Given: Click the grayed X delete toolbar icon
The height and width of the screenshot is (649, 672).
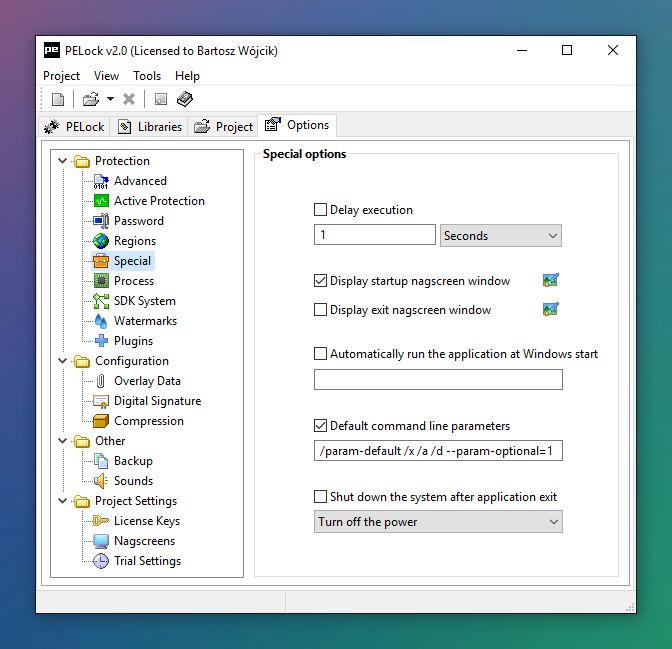Looking at the screenshot, I should pos(129,99).
